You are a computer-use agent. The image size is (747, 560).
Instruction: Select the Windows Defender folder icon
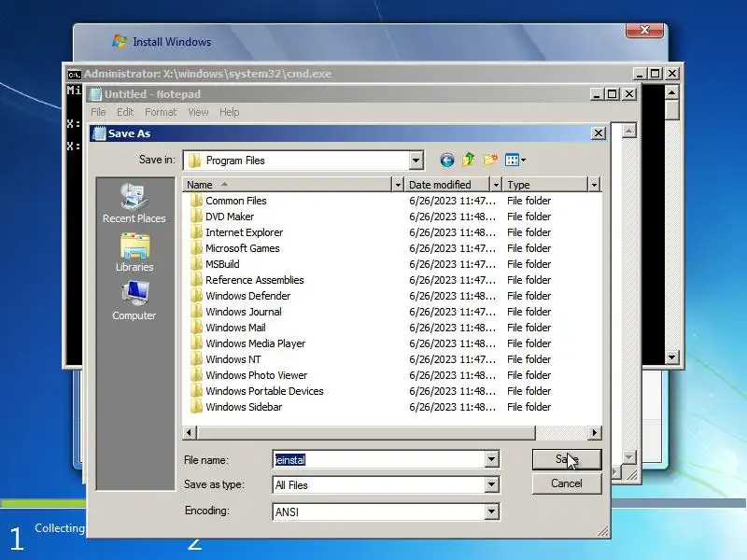click(195, 296)
